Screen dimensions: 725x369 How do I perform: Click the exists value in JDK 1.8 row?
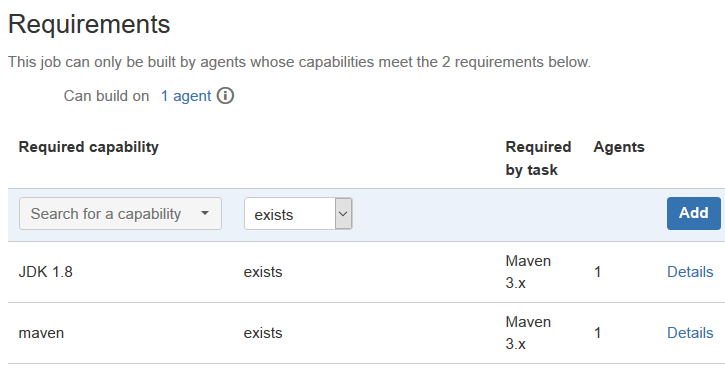click(263, 272)
